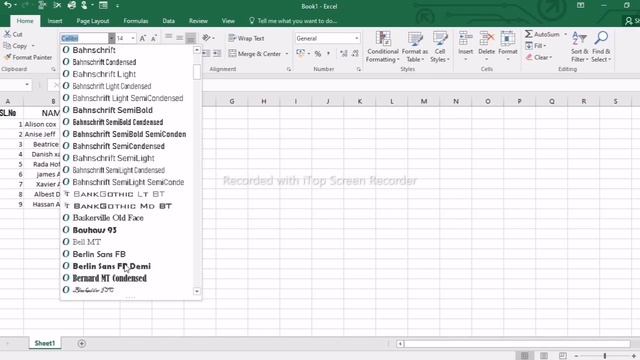Choose Bell MT font from list
Image resolution: width=640 pixels, height=360 pixels.
point(127,242)
